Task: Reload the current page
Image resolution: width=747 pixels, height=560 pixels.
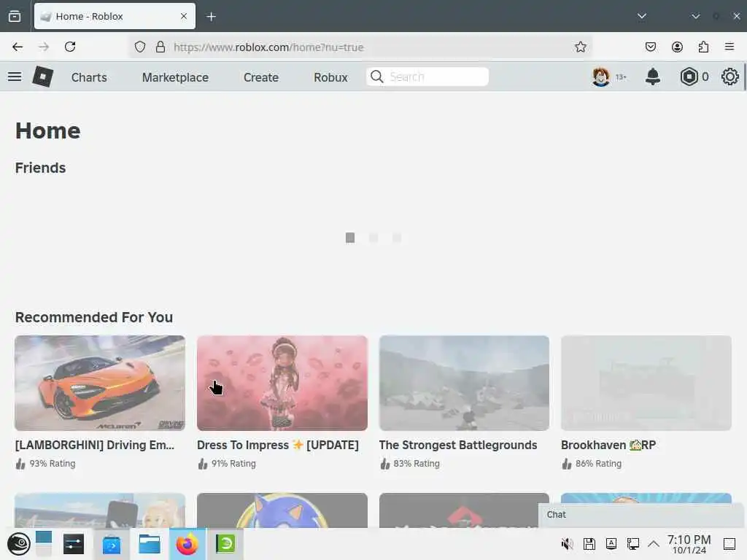Action: (x=70, y=47)
